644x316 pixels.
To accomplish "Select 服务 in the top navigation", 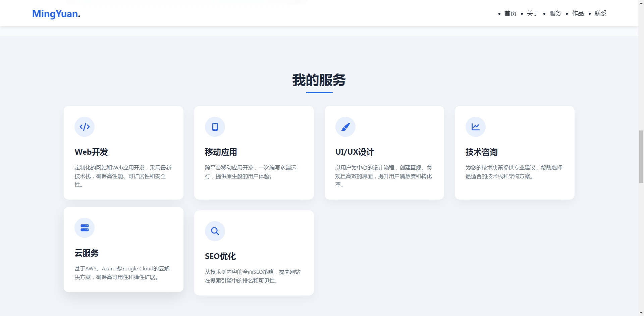I will point(555,13).
